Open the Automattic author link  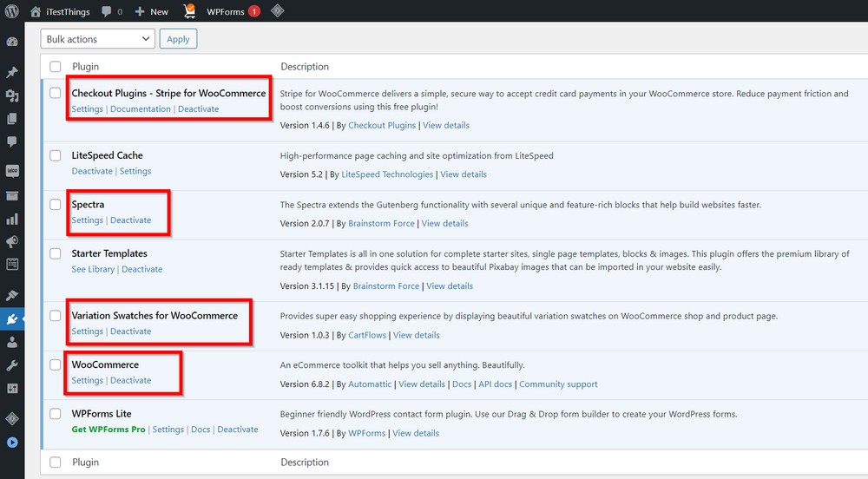point(370,384)
